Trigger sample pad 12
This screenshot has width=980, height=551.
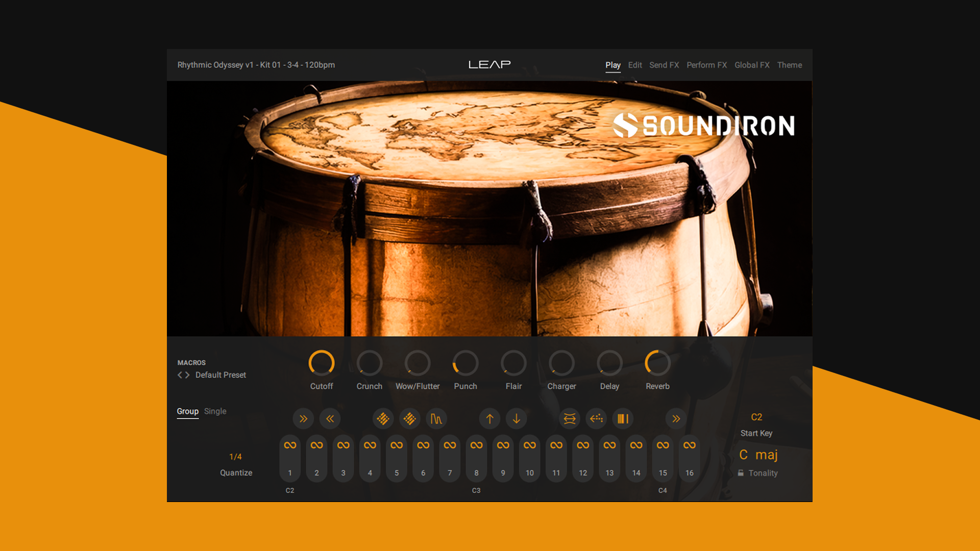(583, 459)
